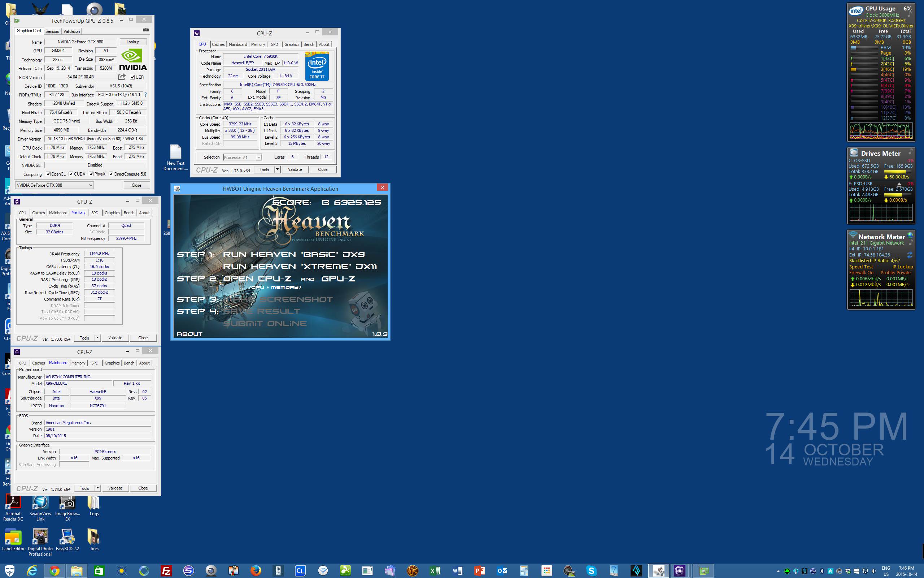Image resolution: width=924 pixels, height=578 pixels.
Task: Open Internet Explorer from the taskbar
Action: (32, 571)
